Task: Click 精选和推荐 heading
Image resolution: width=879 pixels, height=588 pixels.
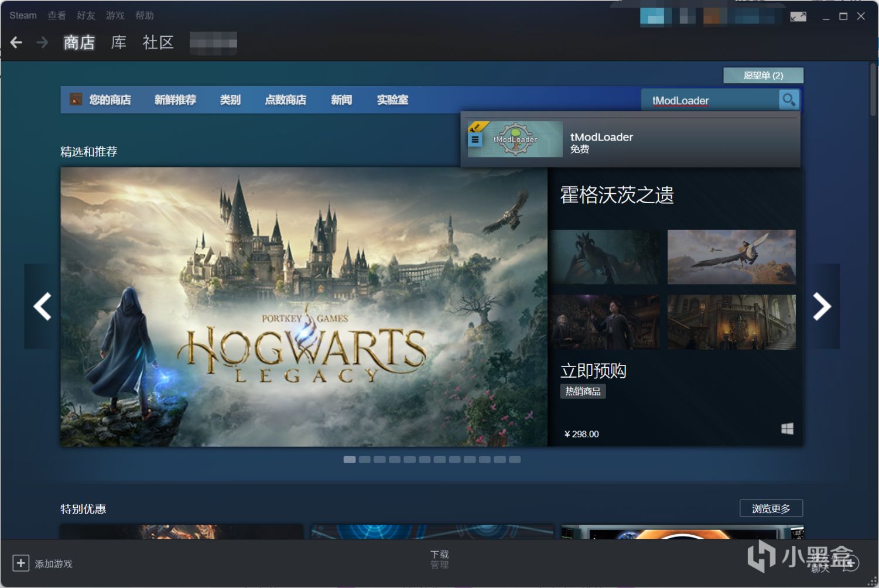Action: [x=89, y=152]
